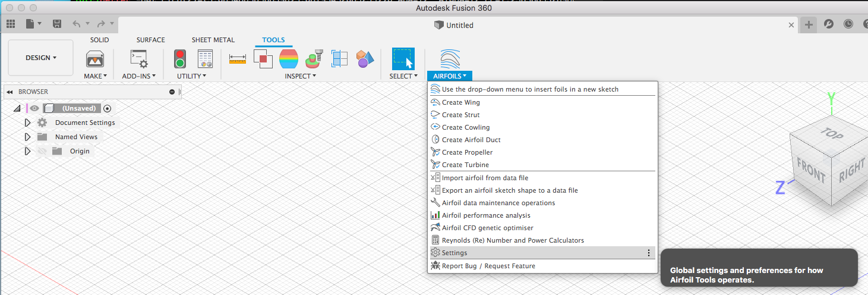Open the job status clock icon

pyautogui.click(x=848, y=24)
